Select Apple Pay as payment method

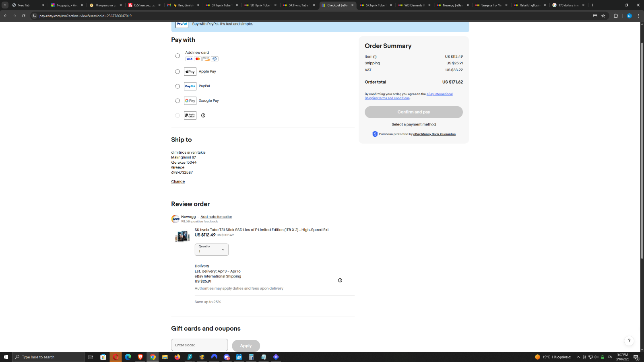pyautogui.click(x=178, y=72)
